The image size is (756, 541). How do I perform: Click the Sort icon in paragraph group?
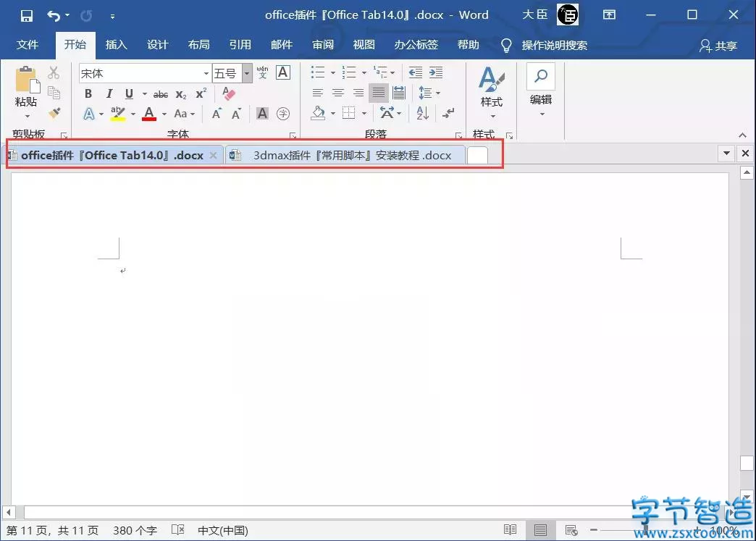pyautogui.click(x=422, y=113)
